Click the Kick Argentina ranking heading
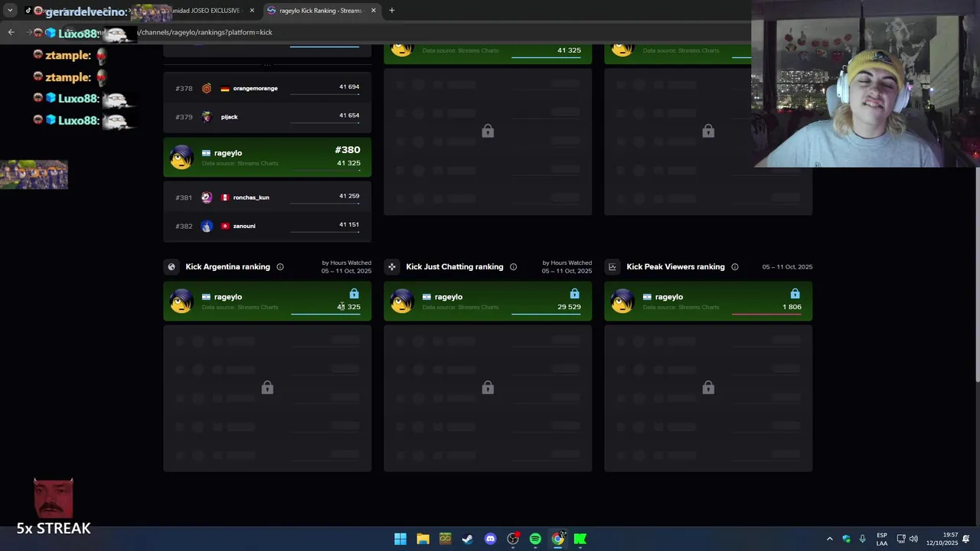980x551 pixels. 227,266
